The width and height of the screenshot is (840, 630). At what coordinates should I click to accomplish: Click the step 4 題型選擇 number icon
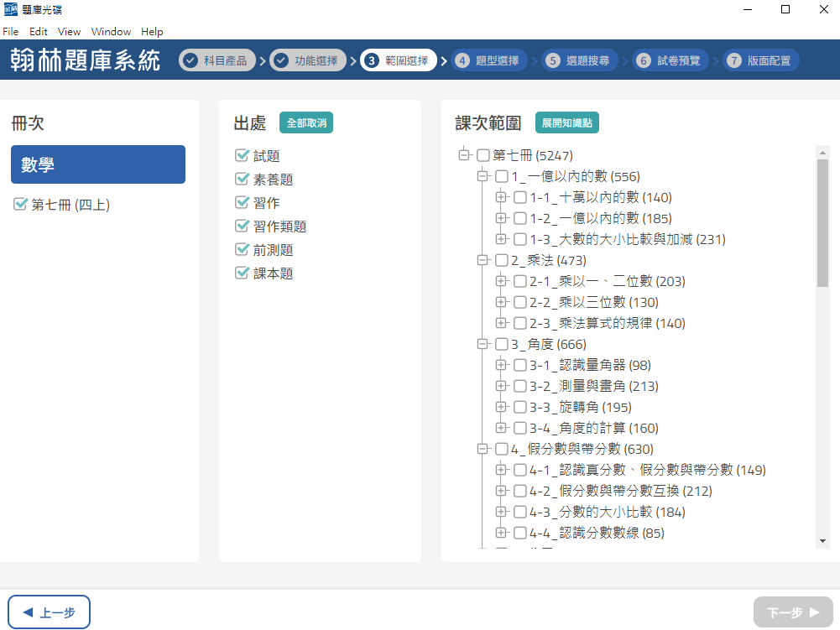tap(462, 60)
